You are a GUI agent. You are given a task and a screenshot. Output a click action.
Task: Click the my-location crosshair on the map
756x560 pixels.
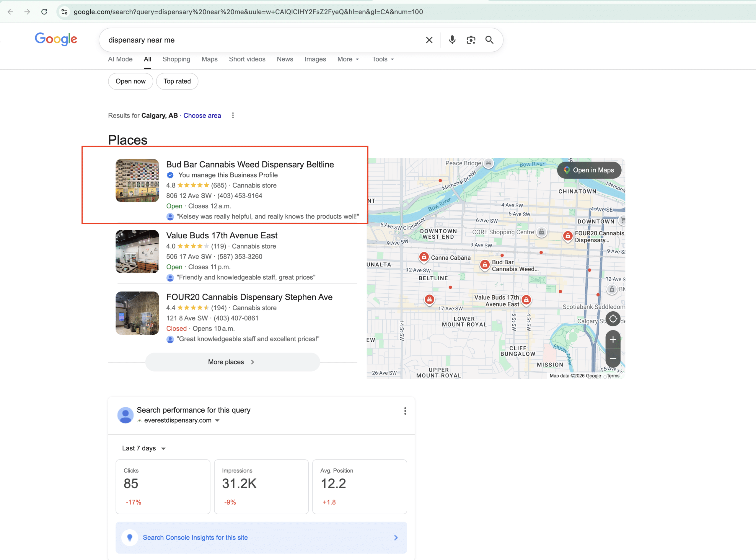[x=613, y=319]
